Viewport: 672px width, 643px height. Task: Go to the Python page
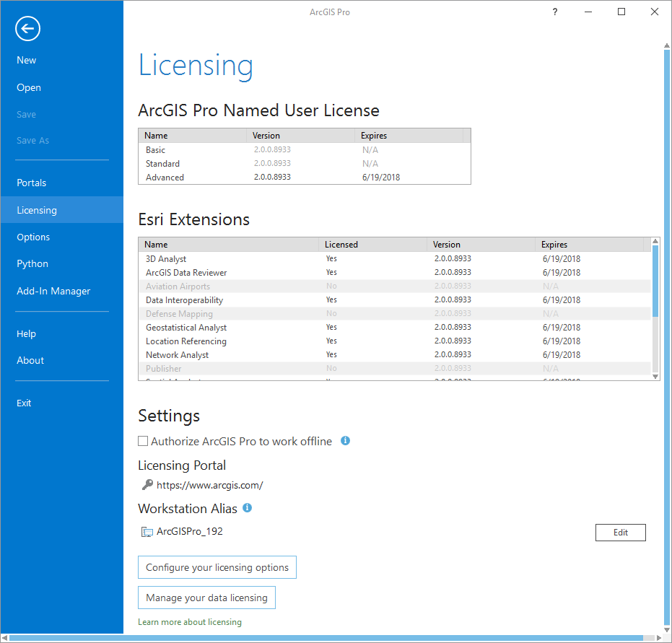[32, 264]
